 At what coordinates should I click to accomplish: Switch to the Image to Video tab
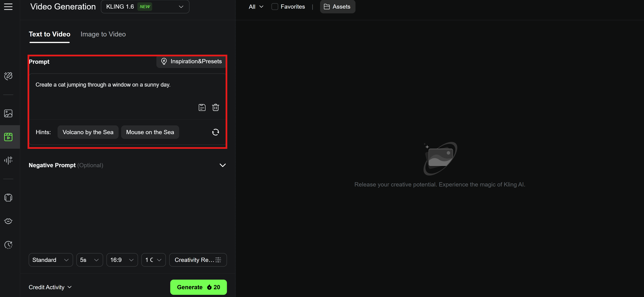(103, 34)
